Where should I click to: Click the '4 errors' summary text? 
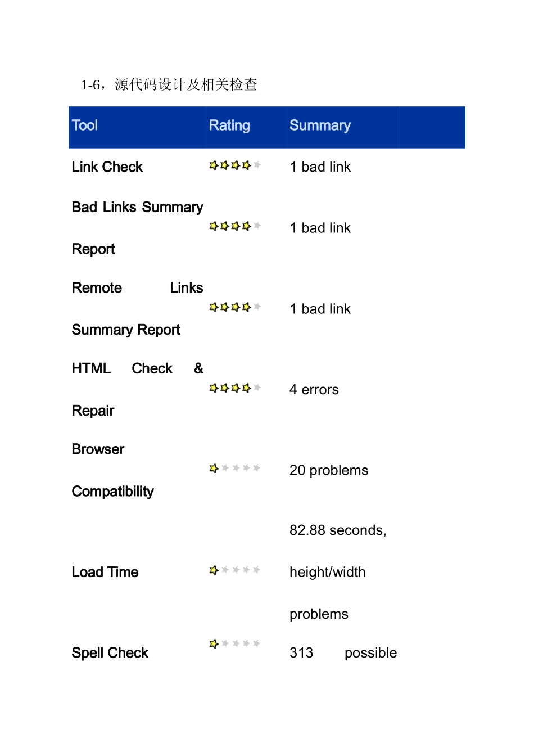314,390
